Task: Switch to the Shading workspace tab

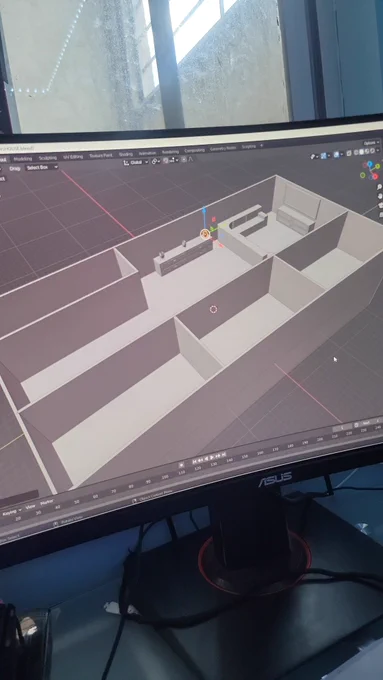Action: point(126,154)
